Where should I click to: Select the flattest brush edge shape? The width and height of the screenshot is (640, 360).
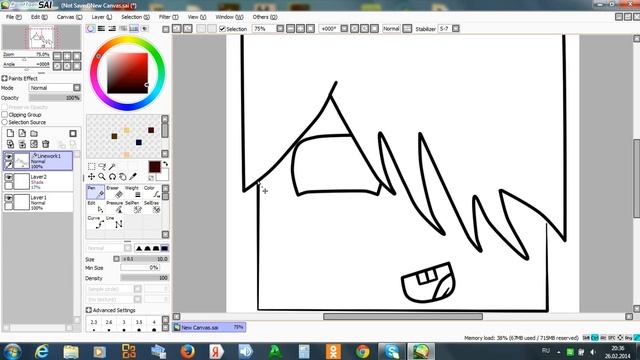(164, 248)
